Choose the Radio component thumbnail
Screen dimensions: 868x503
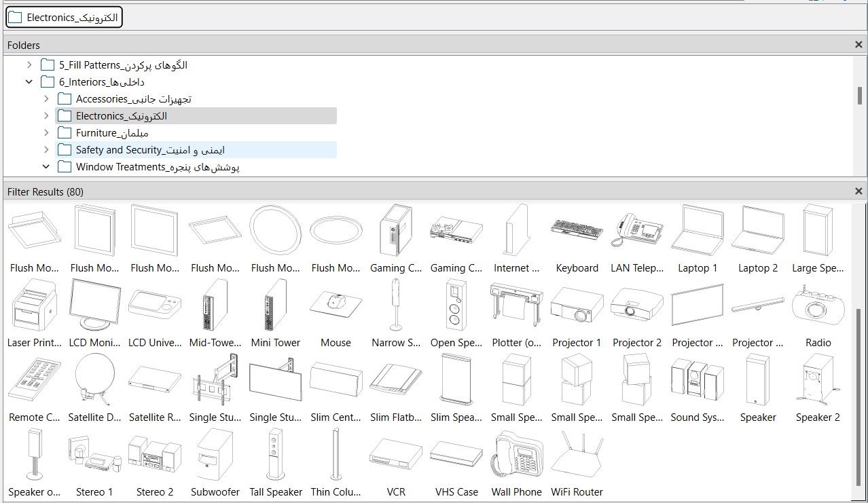[x=818, y=305]
